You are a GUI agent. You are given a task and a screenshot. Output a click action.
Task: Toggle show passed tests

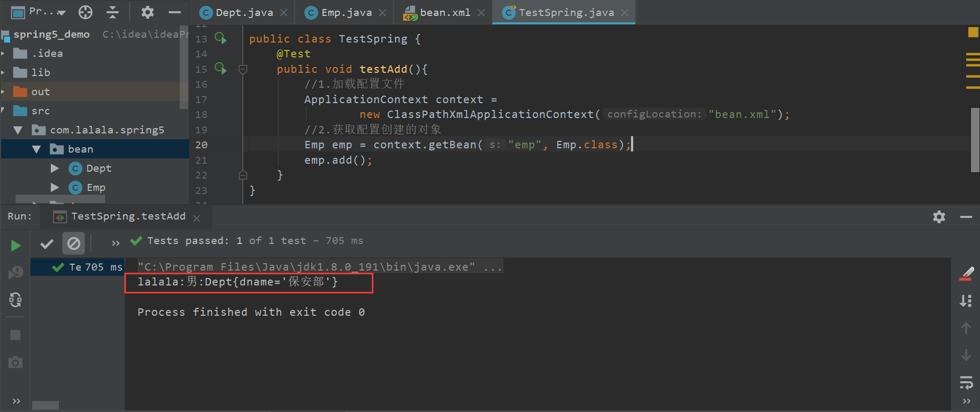tap(47, 244)
